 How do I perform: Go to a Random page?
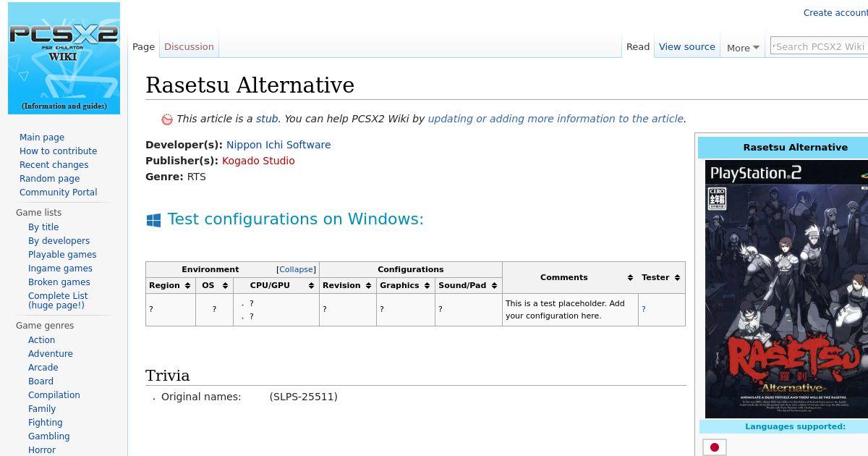tap(49, 179)
